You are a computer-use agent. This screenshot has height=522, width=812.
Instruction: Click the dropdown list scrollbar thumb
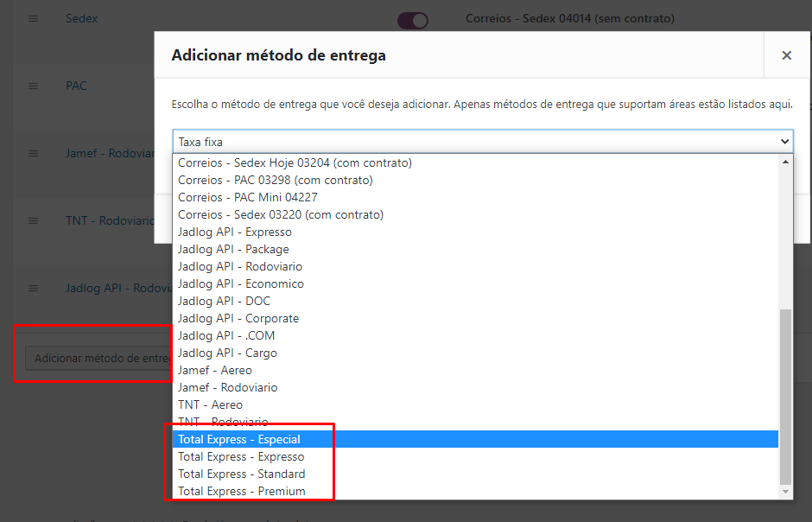click(785, 396)
